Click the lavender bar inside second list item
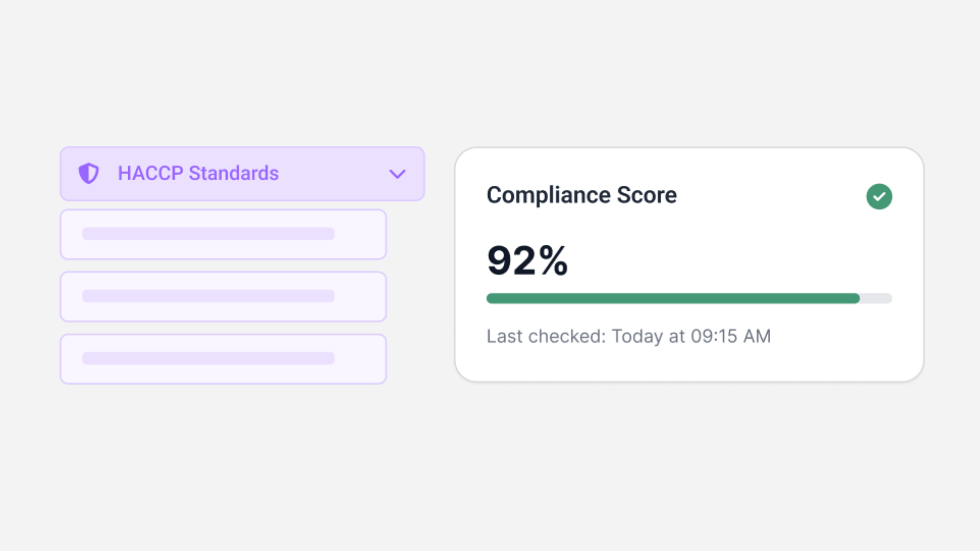The width and height of the screenshot is (980, 551). point(208,296)
